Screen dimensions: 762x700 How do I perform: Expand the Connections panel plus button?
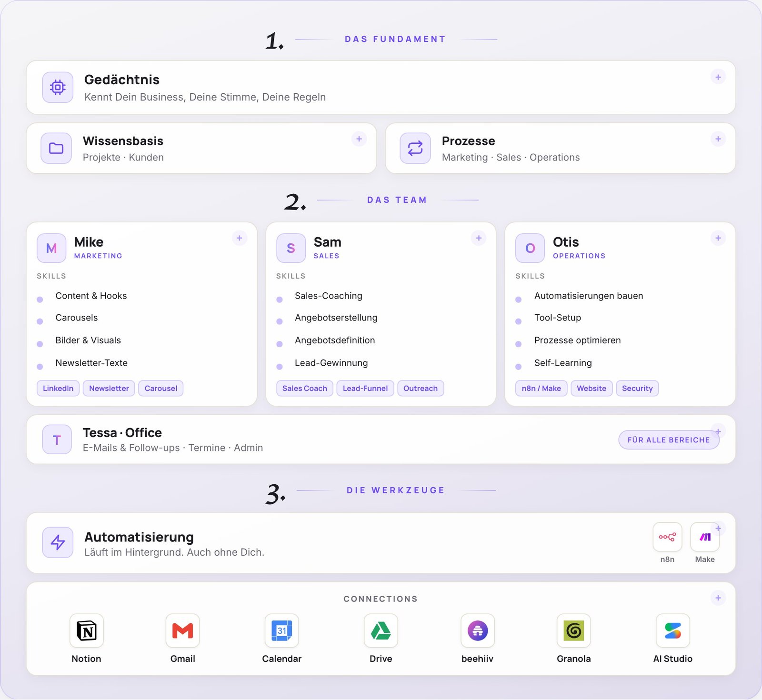pyautogui.click(x=718, y=598)
